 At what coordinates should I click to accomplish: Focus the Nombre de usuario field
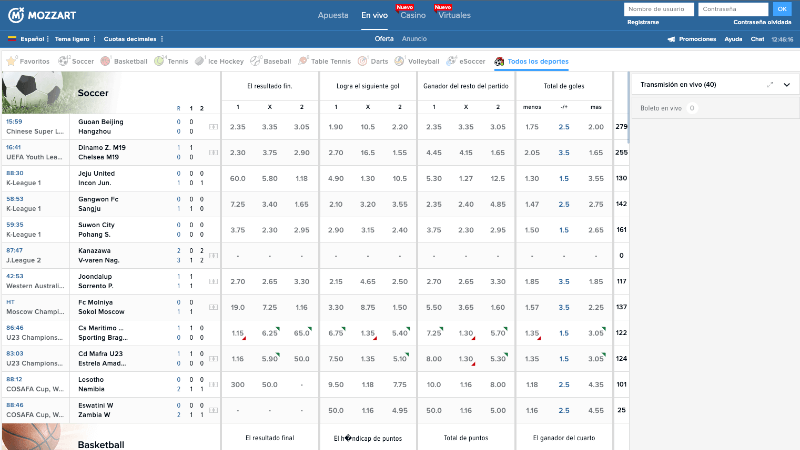659,9
